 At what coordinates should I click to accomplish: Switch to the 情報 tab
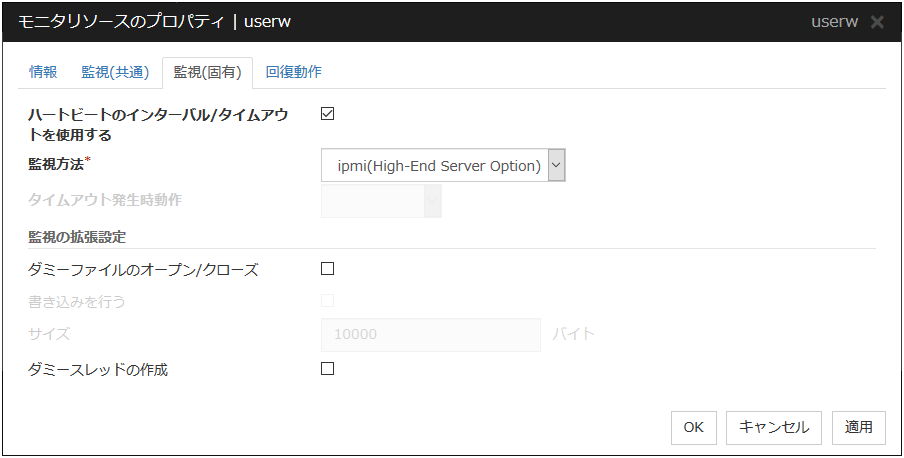click(43, 72)
